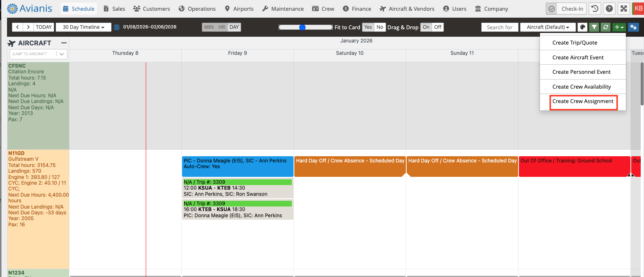Screen dimensions: 644x277
Task: Select Create Crew Assignment from menu
Action: 583,101
